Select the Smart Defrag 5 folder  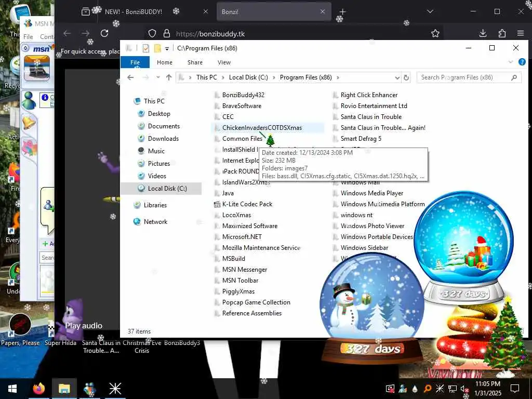coord(361,138)
